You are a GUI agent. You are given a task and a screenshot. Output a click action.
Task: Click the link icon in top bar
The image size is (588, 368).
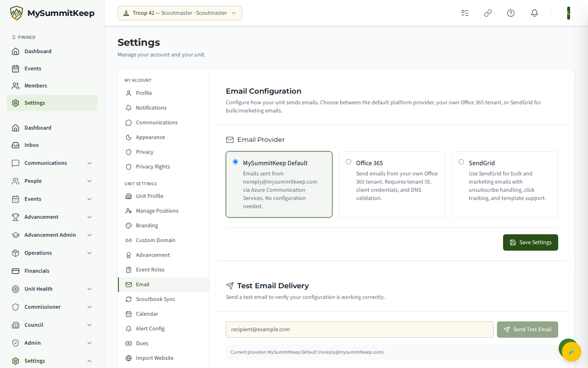pyautogui.click(x=488, y=13)
